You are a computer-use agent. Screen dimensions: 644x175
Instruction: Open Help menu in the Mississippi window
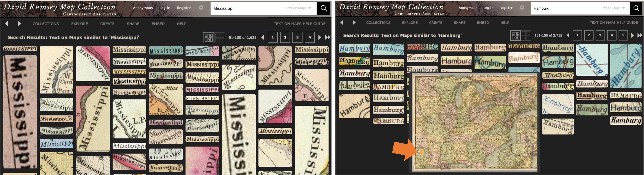point(182,24)
